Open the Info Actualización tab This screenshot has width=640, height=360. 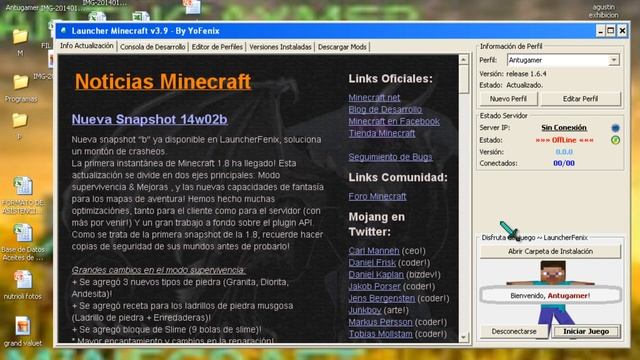(x=87, y=46)
